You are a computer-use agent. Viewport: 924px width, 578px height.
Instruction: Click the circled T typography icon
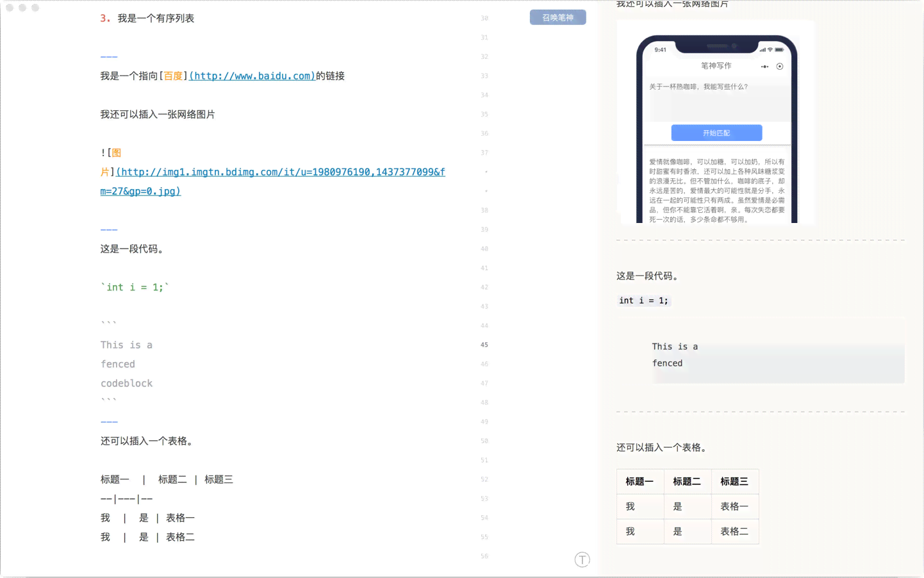pos(582,559)
